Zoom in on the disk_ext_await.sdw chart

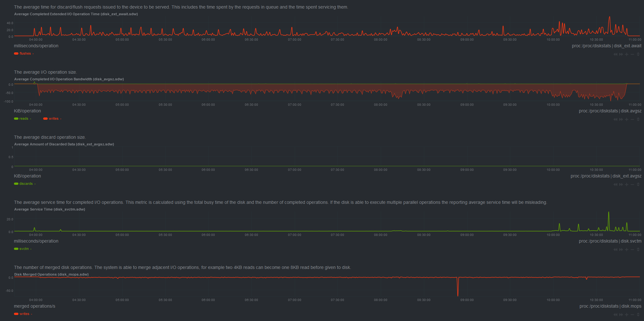click(627, 54)
